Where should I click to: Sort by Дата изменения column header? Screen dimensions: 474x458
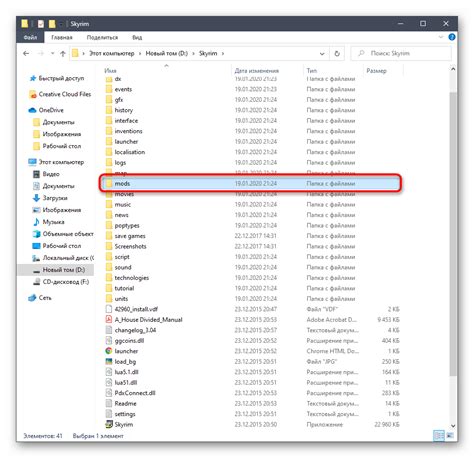click(256, 71)
